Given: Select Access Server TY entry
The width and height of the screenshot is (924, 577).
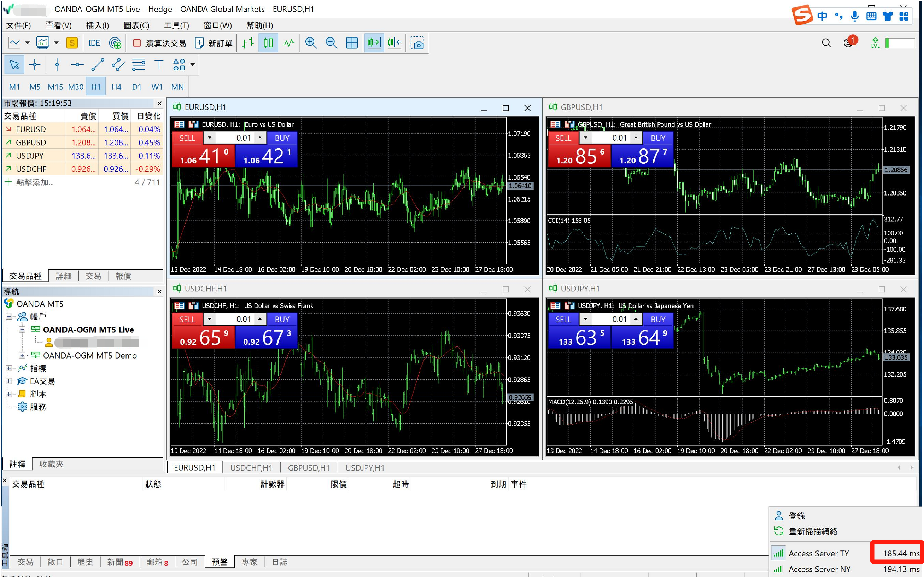Looking at the screenshot, I should point(846,554).
